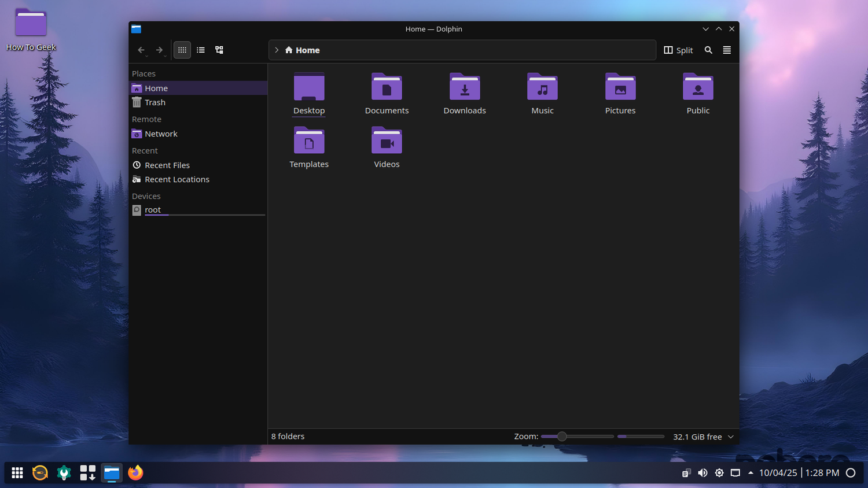Go forward with the forward arrow
The height and width of the screenshot is (488, 868).
click(159, 50)
